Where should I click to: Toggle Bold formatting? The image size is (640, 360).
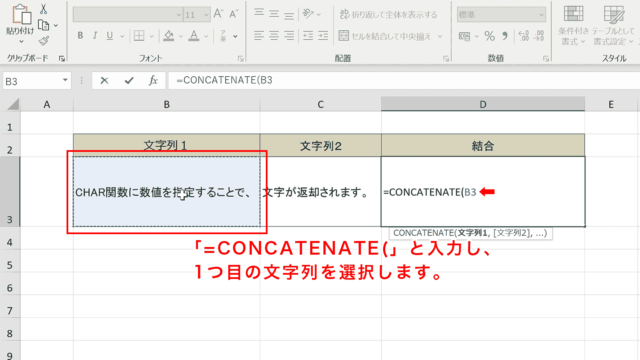point(80,36)
